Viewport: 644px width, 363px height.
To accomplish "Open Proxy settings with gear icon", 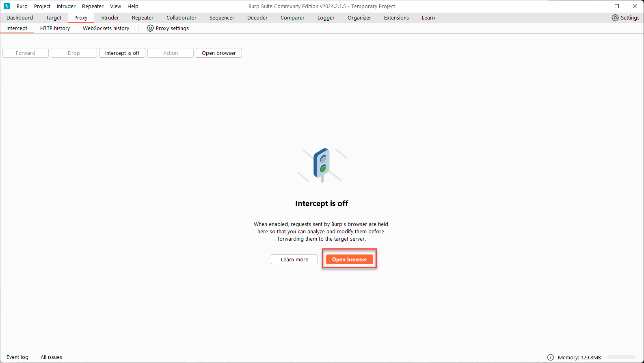I will [150, 28].
